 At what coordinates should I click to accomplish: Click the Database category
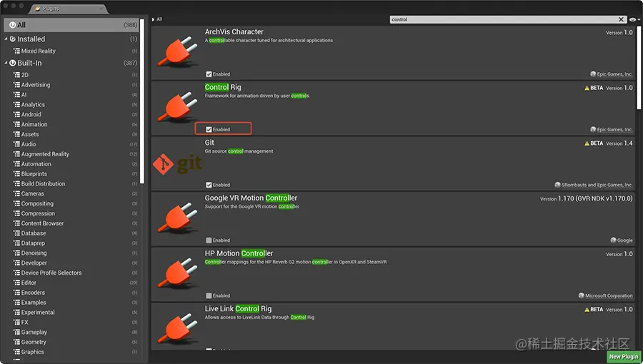point(33,233)
